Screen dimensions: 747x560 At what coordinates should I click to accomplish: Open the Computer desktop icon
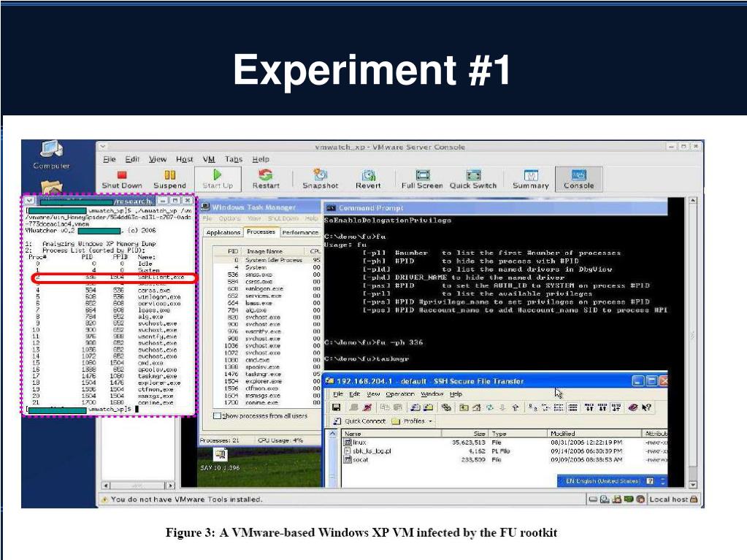pos(51,156)
